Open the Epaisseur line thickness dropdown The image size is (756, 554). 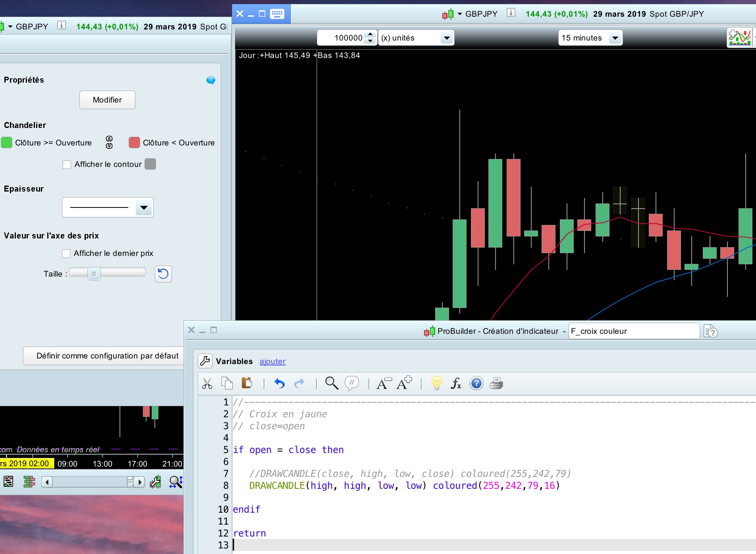click(144, 207)
